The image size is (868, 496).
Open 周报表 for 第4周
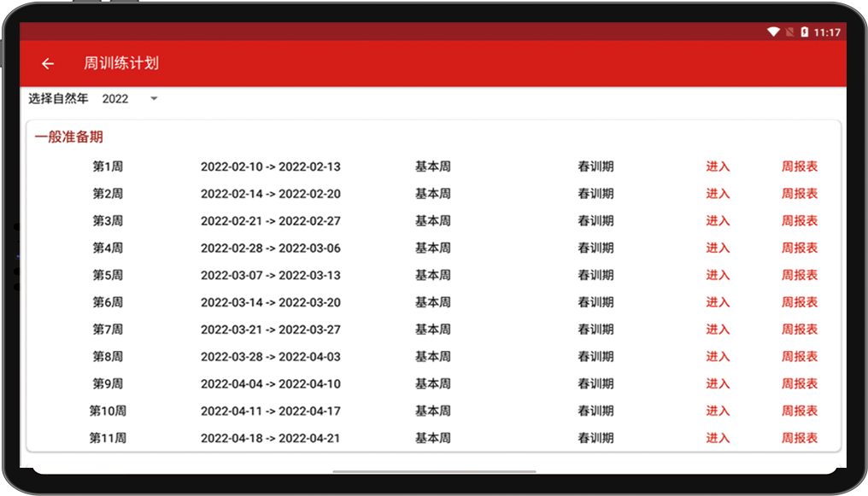(x=800, y=248)
